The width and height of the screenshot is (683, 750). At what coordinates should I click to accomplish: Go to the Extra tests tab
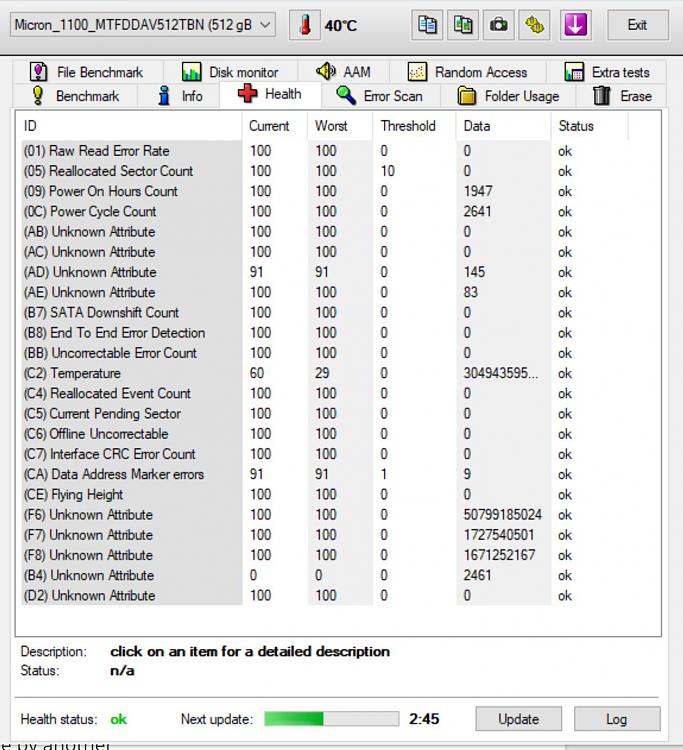(x=607, y=72)
